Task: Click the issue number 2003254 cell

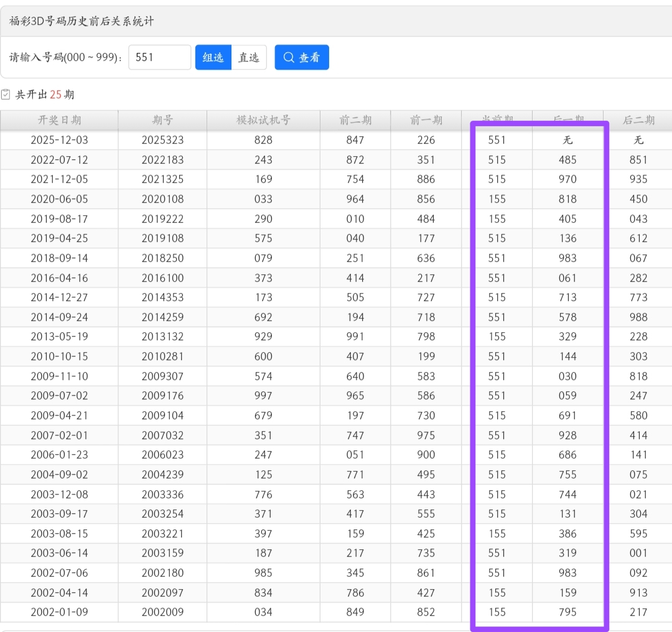Action: pyautogui.click(x=162, y=514)
